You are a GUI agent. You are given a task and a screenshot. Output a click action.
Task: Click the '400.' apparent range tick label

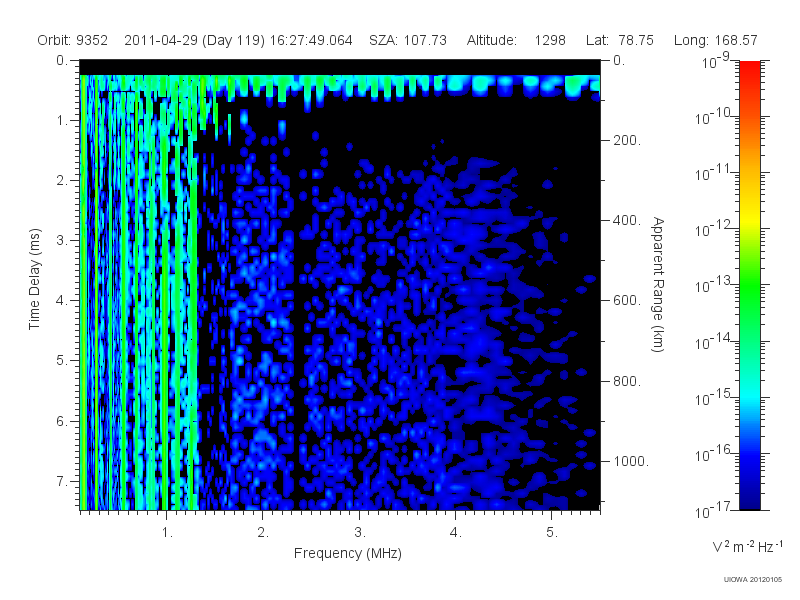pyautogui.click(x=627, y=220)
